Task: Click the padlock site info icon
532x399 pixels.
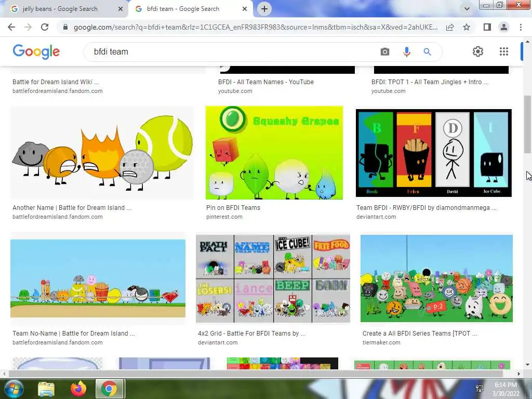Action: (x=65, y=27)
